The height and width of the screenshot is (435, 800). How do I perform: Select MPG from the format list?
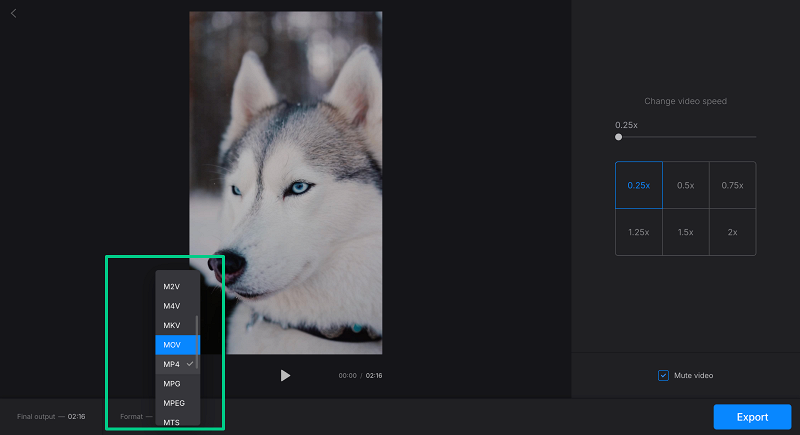[x=177, y=383]
